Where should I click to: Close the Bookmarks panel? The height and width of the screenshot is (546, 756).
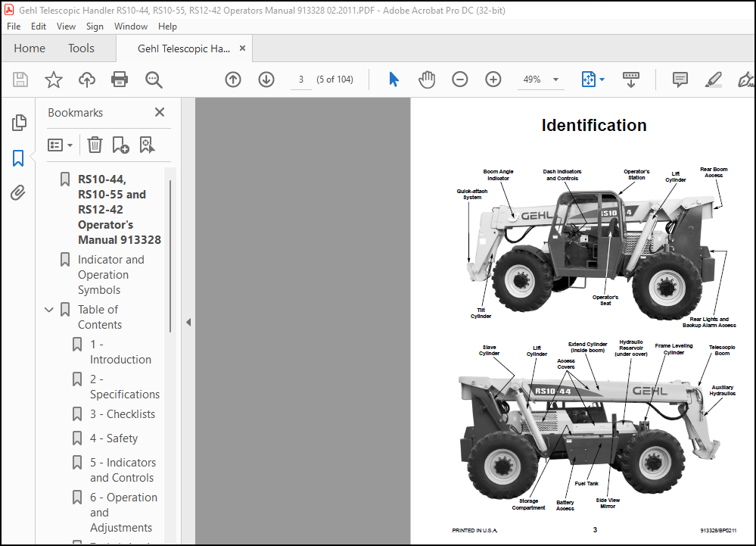[x=160, y=112]
